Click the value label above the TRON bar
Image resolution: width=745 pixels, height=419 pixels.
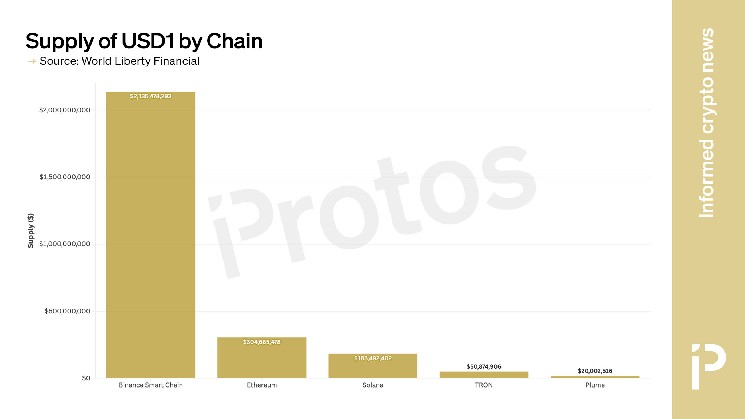click(x=483, y=367)
